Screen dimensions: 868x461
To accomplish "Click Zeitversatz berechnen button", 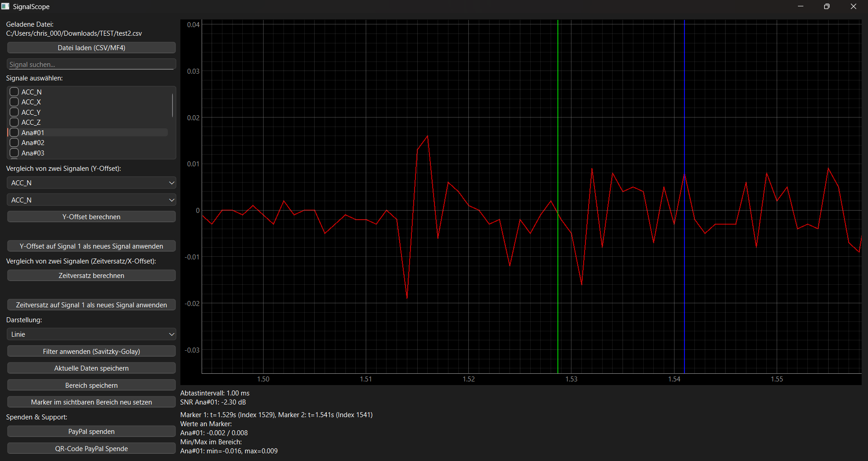I will (x=91, y=276).
